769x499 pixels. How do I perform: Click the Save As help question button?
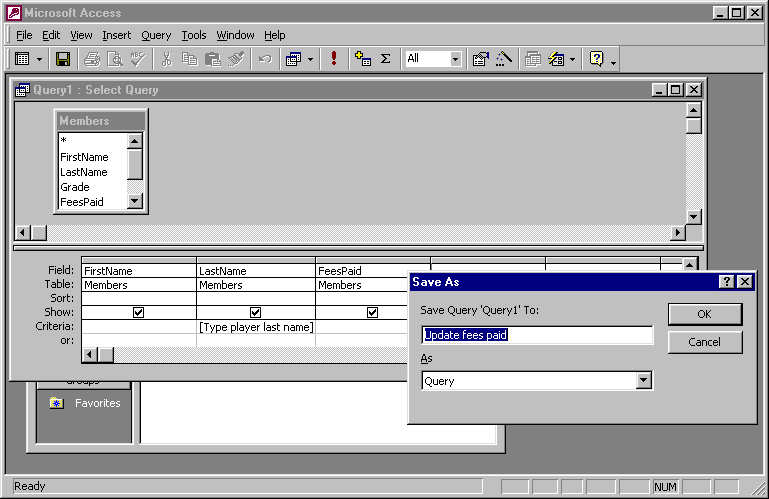[726, 282]
